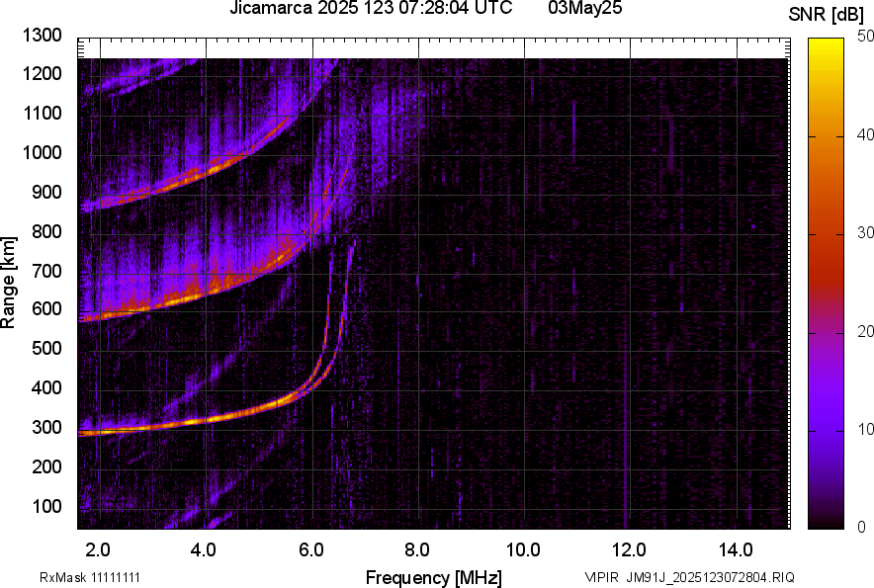Click the frequency tick label '4.0'
874x588 pixels.
click(204, 550)
